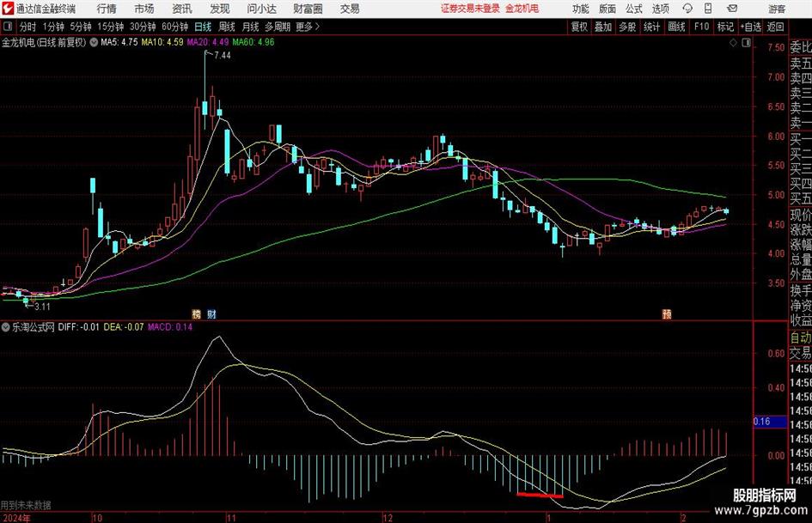Click the MA60: 4.96 value
The width and height of the screenshot is (812, 523).
pos(253,42)
